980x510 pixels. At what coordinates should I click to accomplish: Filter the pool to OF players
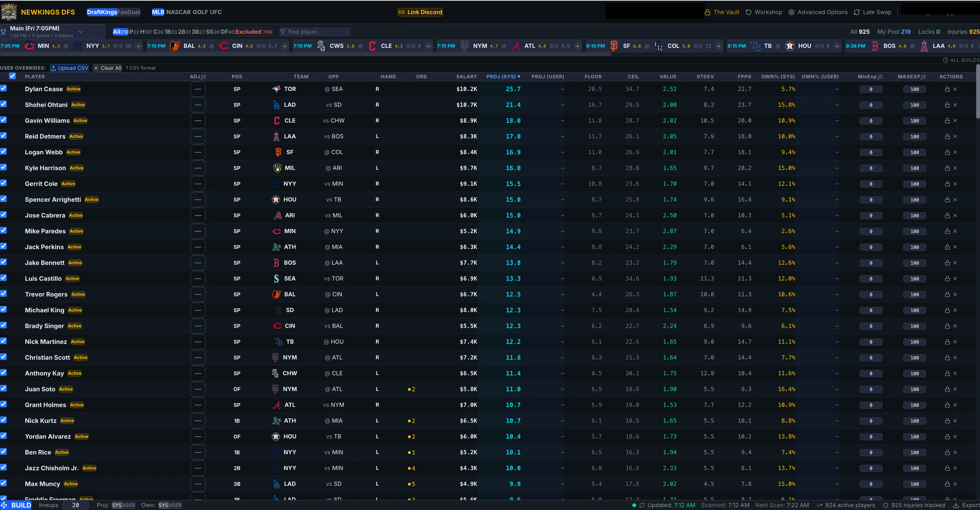pos(228,32)
